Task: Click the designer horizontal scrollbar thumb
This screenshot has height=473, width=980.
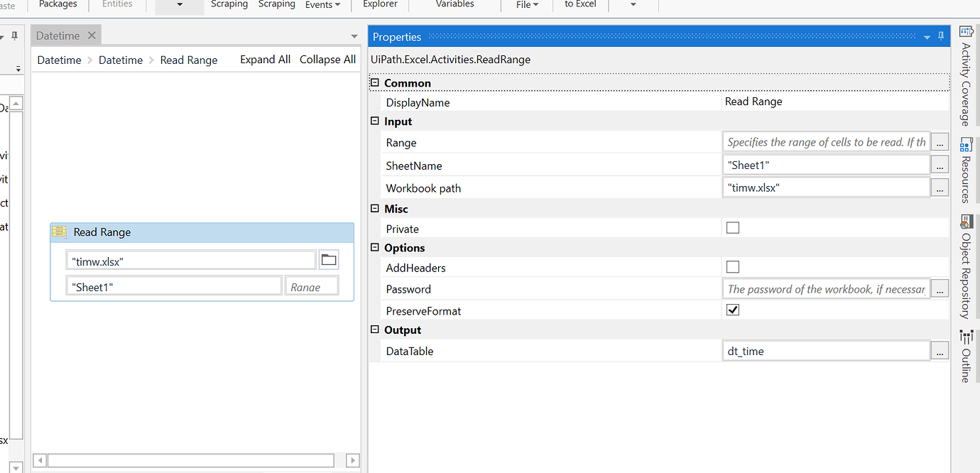Action: (x=191, y=460)
